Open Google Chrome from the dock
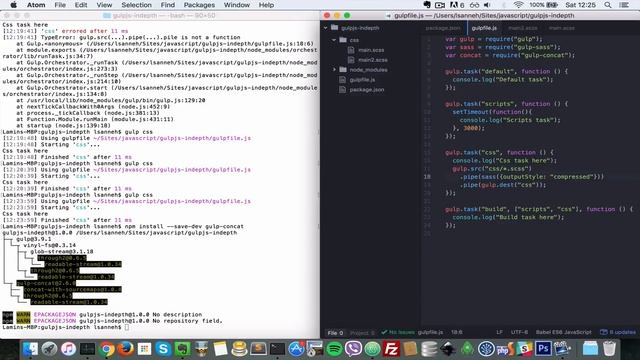 (x=106, y=349)
